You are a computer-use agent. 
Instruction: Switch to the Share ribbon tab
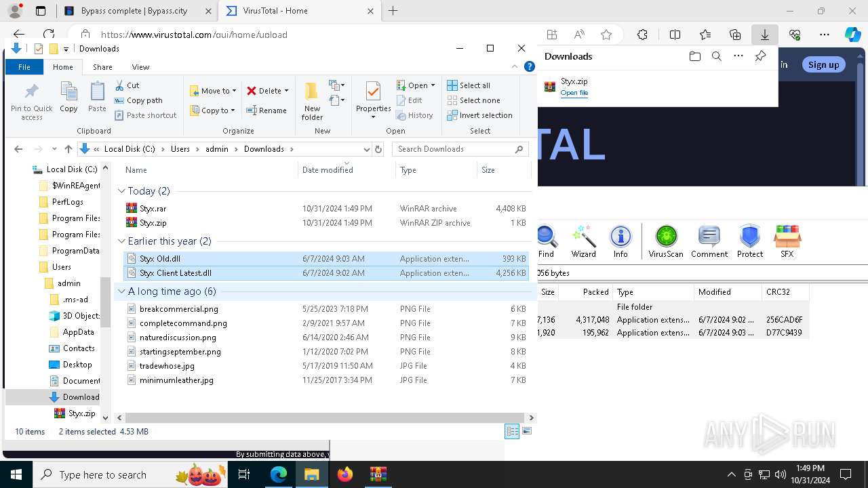pos(102,67)
